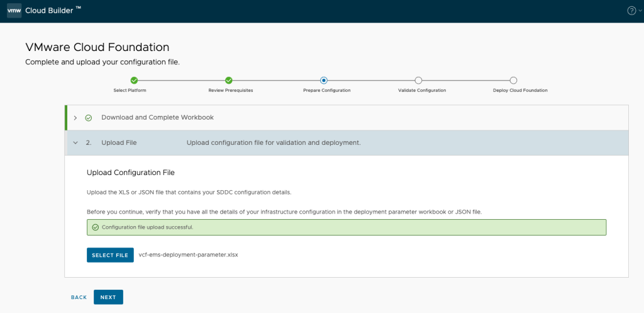Image resolution: width=644 pixels, height=313 pixels.
Task: Click the Review Prerequisites step label
Action: point(231,91)
